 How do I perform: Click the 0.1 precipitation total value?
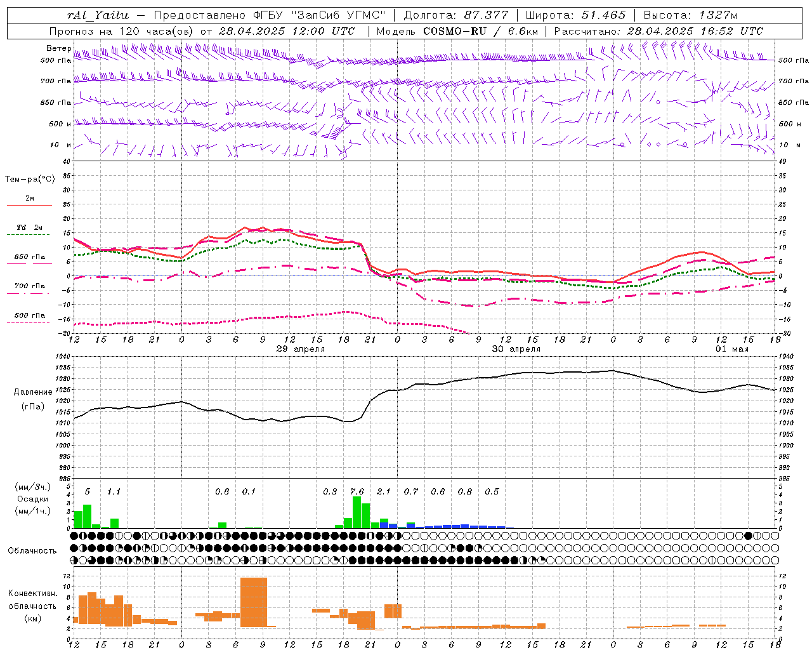(249, 492)
